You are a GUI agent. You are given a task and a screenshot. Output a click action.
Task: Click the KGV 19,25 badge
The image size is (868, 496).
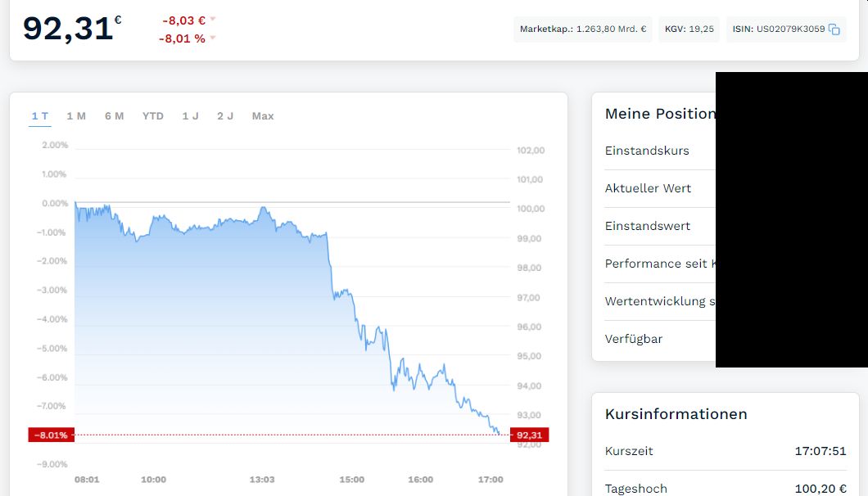pos(689,29)
